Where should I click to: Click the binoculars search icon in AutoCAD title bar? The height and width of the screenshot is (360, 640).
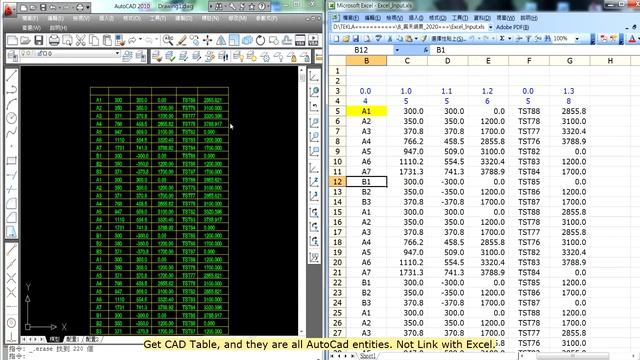219,7
